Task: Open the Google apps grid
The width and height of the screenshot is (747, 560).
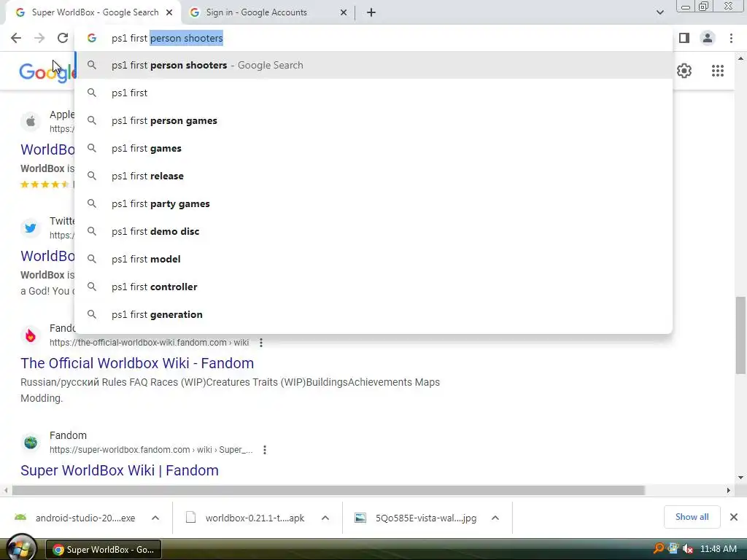Action: click(x=718, y=71)
